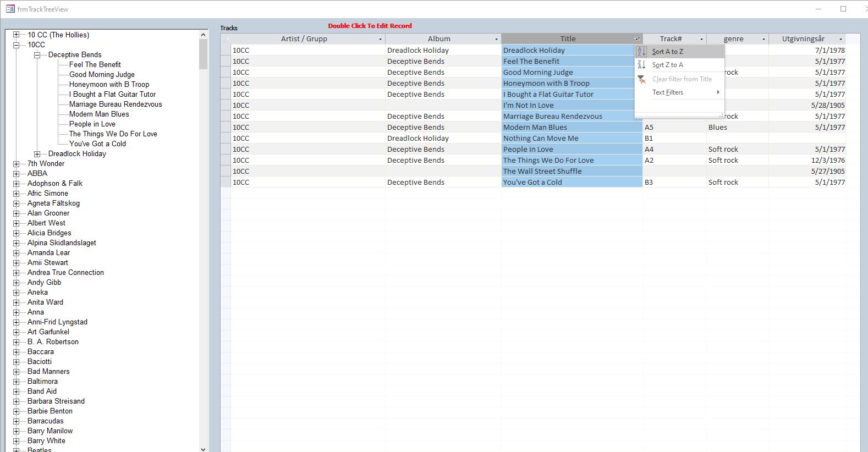Click The Wall Street Shuffle title cell

coord(572,171)
